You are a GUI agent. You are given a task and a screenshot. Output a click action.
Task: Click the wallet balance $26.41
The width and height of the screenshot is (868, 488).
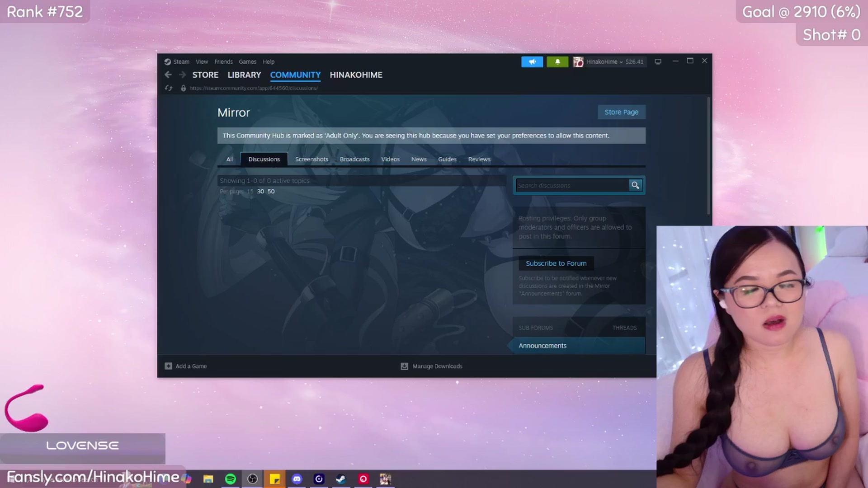point(634,62)
